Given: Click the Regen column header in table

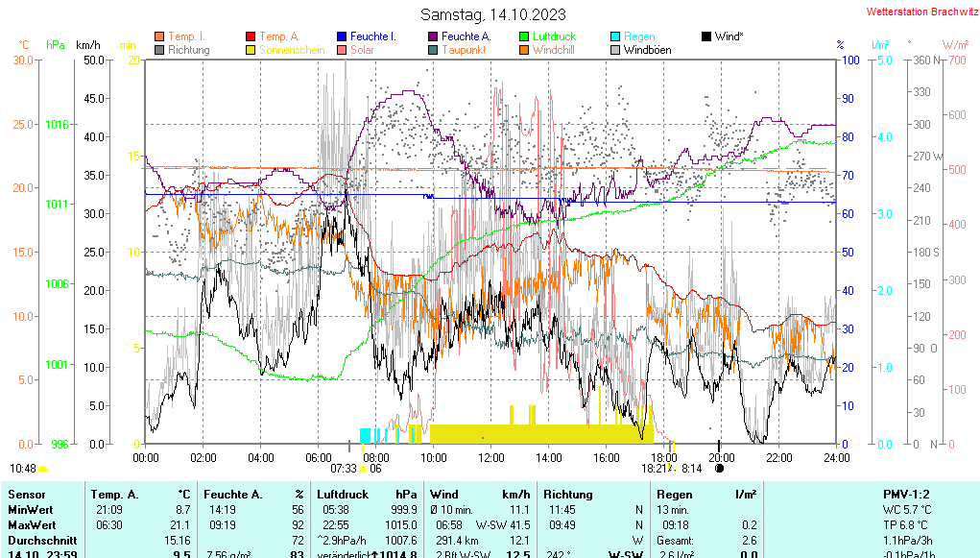Looking at the screenshot, I should click(x=675, y=494).
